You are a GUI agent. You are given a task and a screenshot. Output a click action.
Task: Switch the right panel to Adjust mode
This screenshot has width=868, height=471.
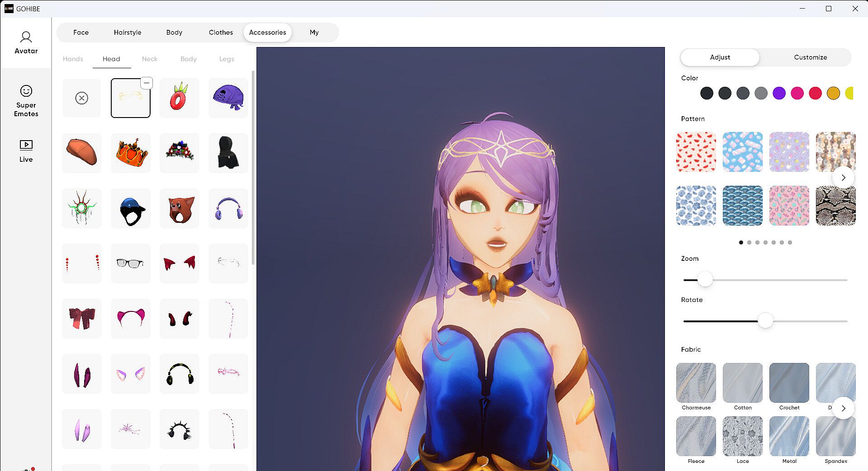720,57
